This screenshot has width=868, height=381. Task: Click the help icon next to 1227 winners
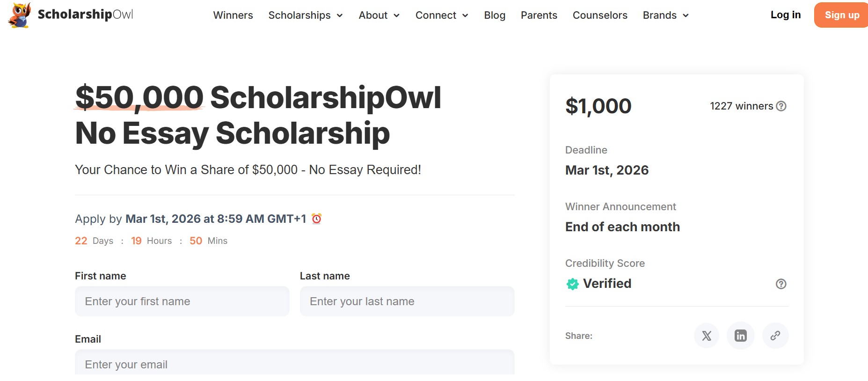pos(780,106)
